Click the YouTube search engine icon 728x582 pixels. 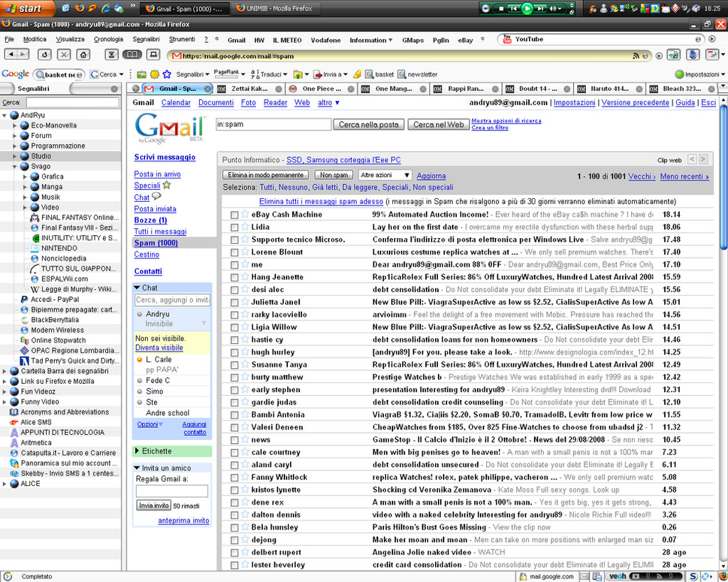click(507, 40)
